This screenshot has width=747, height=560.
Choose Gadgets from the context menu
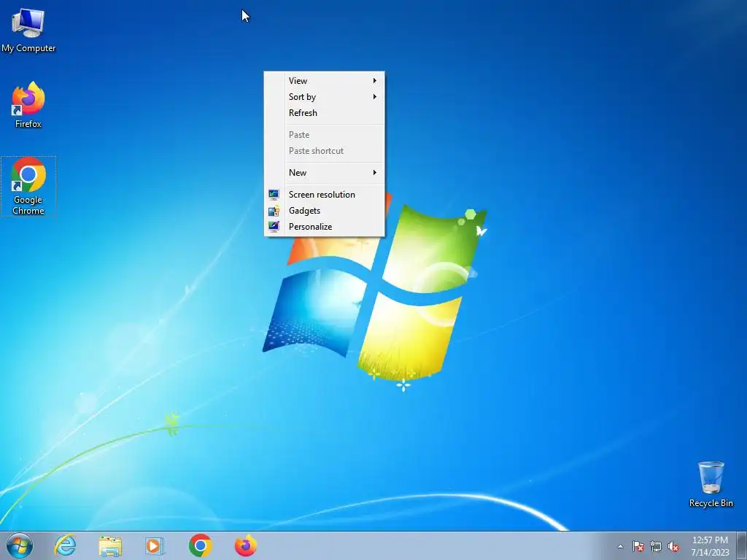tap(325, 211)
